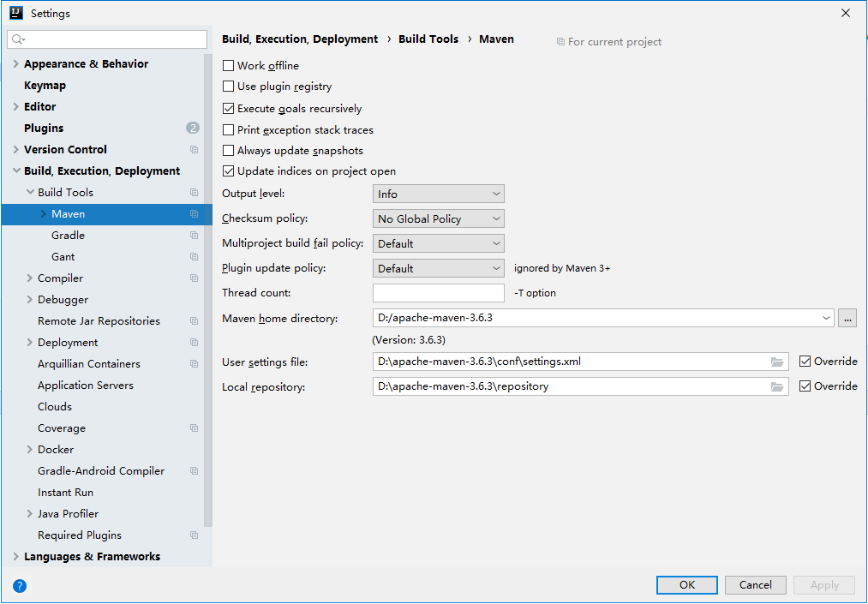Click project-level icon next to Remote Jar Repositories
The height and width of the screenshot is (604, 868).
[194, 321]
